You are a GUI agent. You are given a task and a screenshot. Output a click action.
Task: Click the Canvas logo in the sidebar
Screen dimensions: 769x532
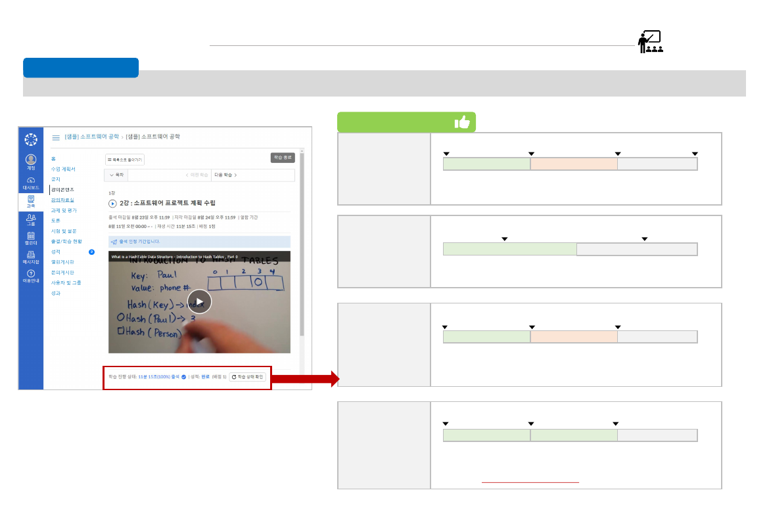click(x=31, y=139)
